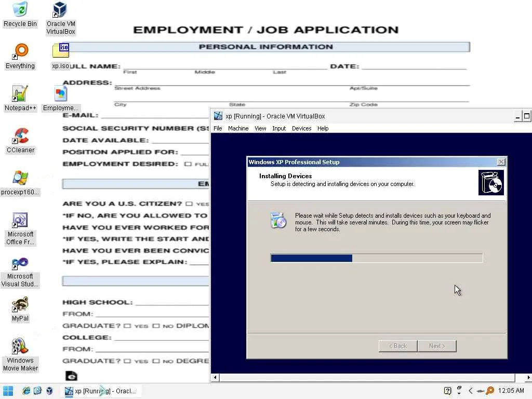Image resolution: width=532 pixels, height=399 pixels.
Task: Select the xp.iso file on desktop
Action: coord(60,57)
